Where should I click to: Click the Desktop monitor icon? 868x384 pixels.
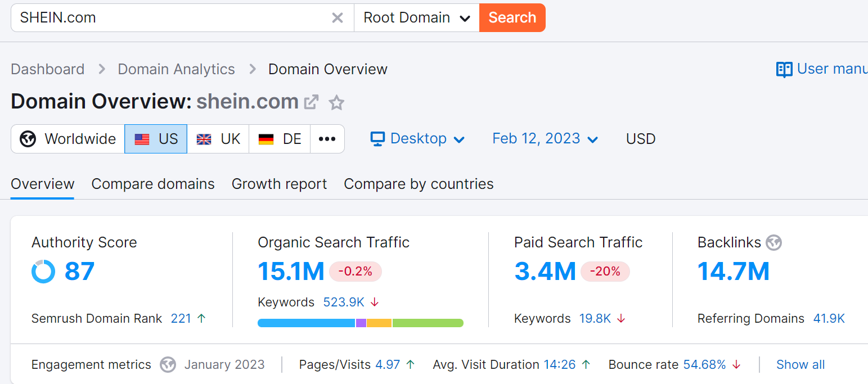tap(377, 139)
